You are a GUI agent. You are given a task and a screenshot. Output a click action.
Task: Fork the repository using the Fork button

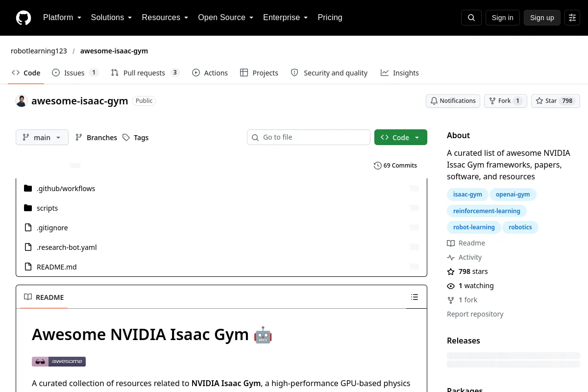[506, 101]
